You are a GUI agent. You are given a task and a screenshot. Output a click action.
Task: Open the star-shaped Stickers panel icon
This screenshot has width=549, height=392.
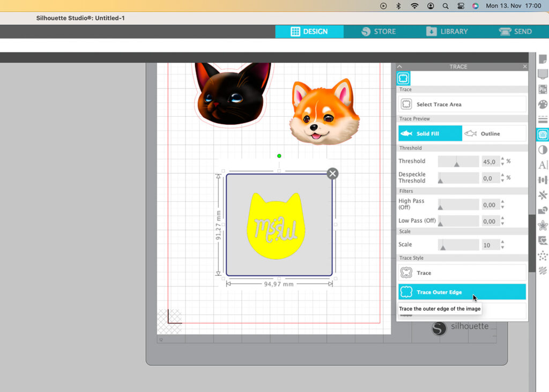pyautogui.click(x=543, y=225)
